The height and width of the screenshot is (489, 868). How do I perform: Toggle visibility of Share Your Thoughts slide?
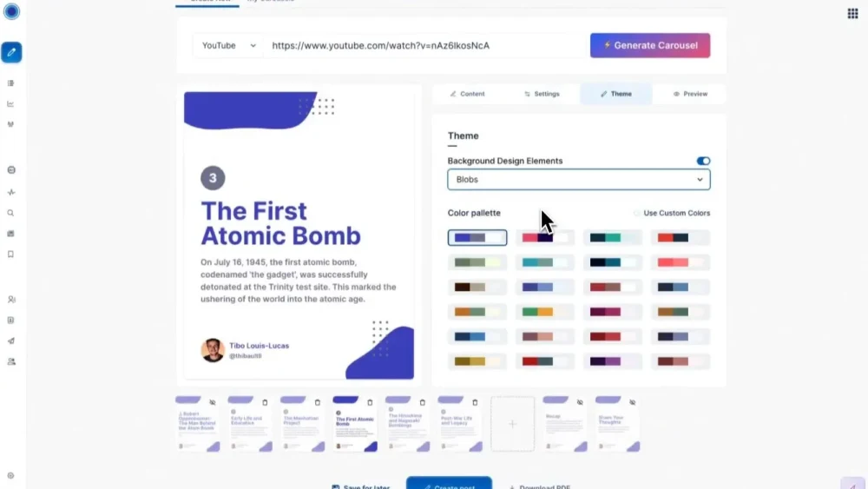[632, 403]
